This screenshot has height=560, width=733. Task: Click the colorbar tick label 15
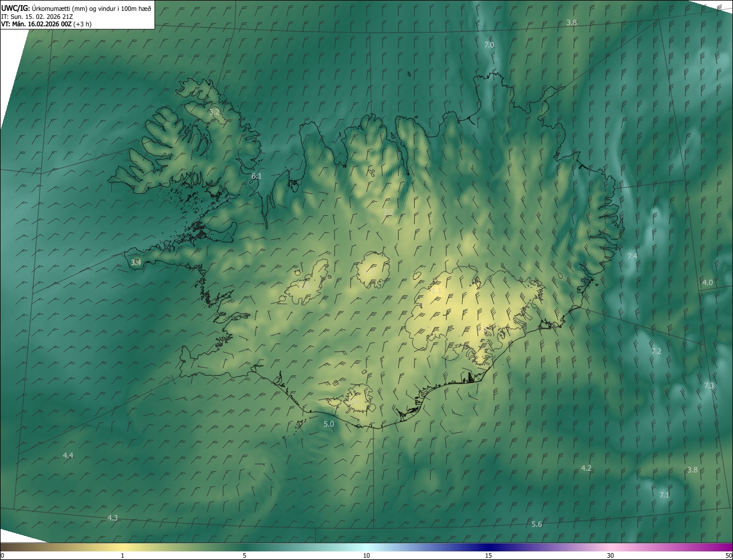488,555
